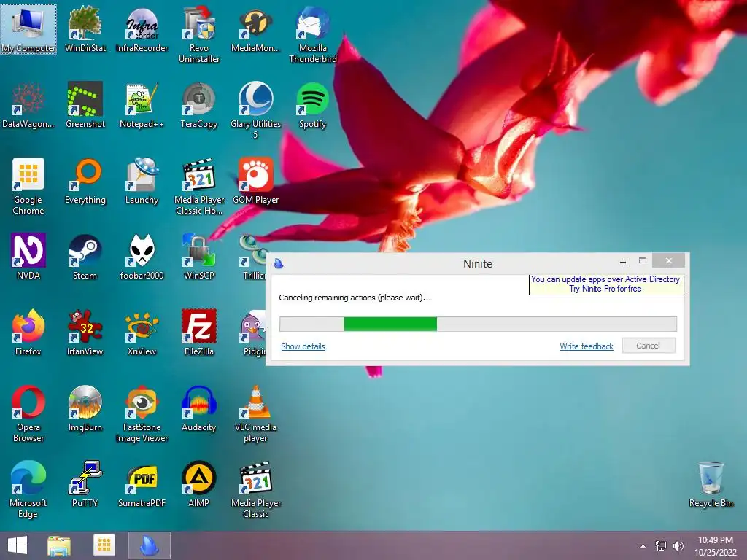The image size is (747, 560).
Task: Click the Ninite installation progress bar
Action: point(478,324)
